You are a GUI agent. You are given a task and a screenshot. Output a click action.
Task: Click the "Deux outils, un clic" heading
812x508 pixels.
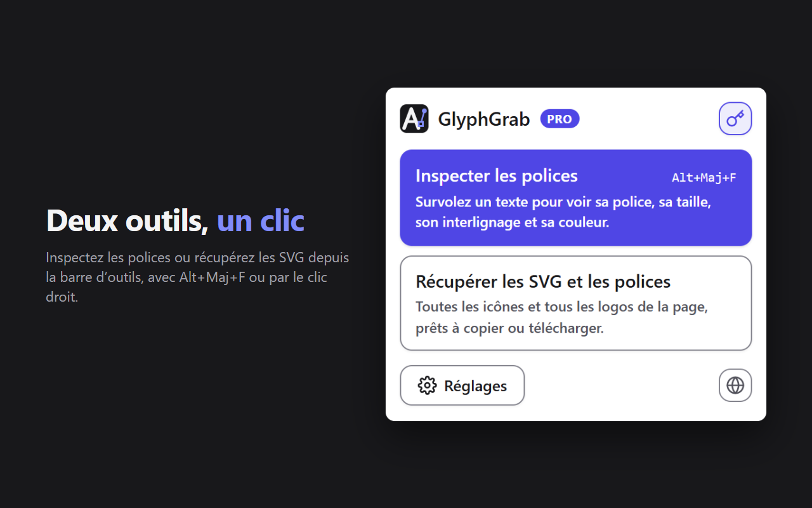175,220
